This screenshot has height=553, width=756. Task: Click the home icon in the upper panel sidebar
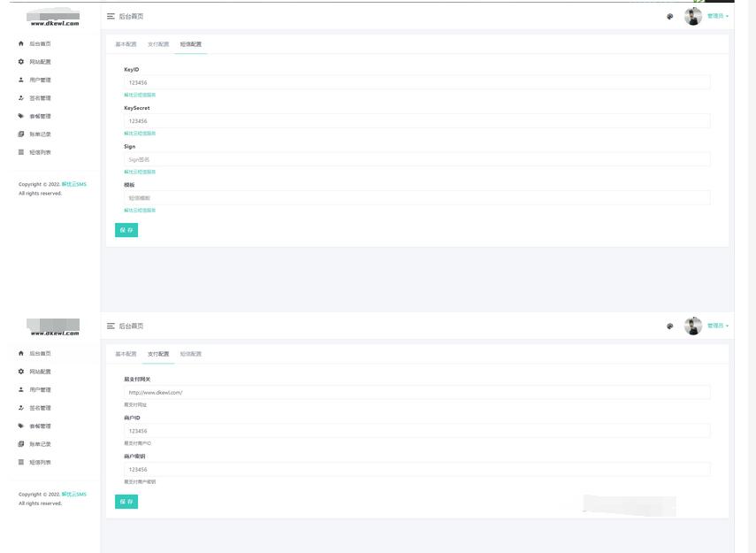pyautogui.click(x=21, y=43)
